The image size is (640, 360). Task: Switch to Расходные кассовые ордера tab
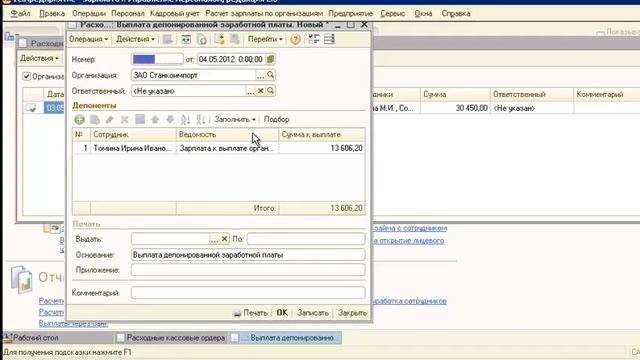click(171, 338)
